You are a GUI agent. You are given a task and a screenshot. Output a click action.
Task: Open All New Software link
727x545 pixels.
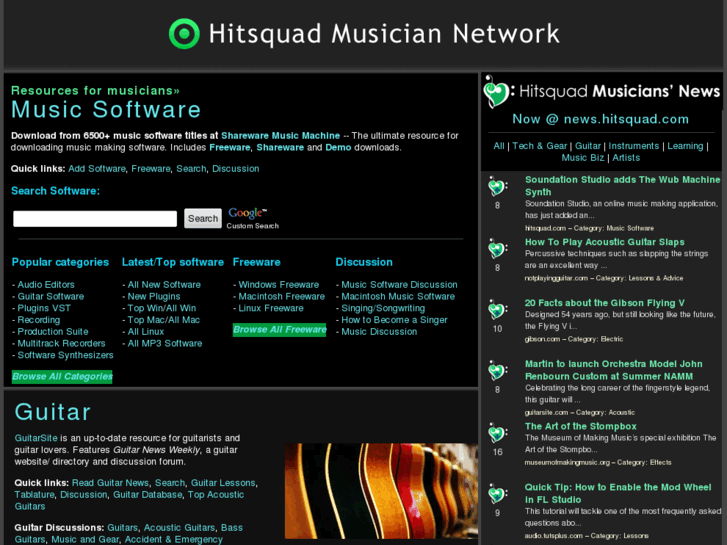click(164, 285)
